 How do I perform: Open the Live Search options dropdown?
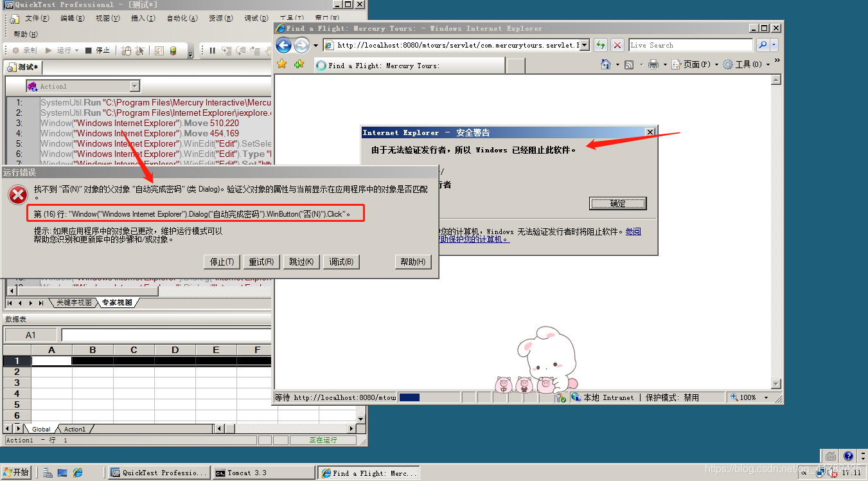[774, 45]
